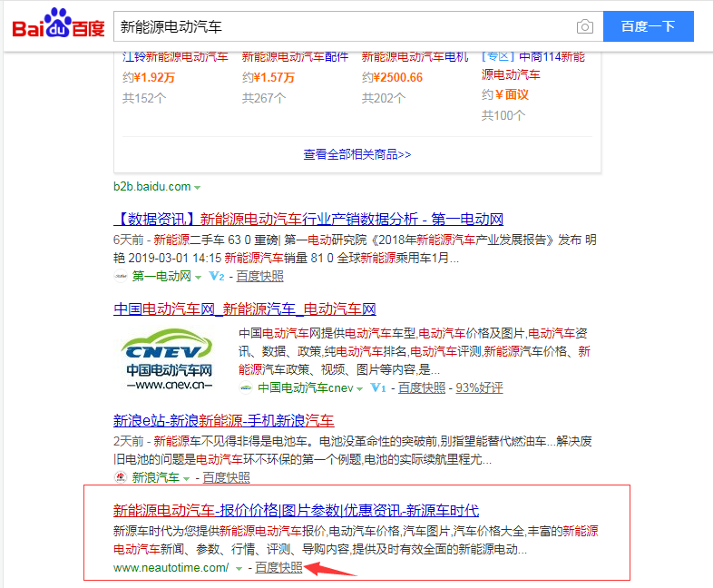Click the www.neautotime.com/ URL text
This screenshot has height=588, width=713.
tap(171, 567)
